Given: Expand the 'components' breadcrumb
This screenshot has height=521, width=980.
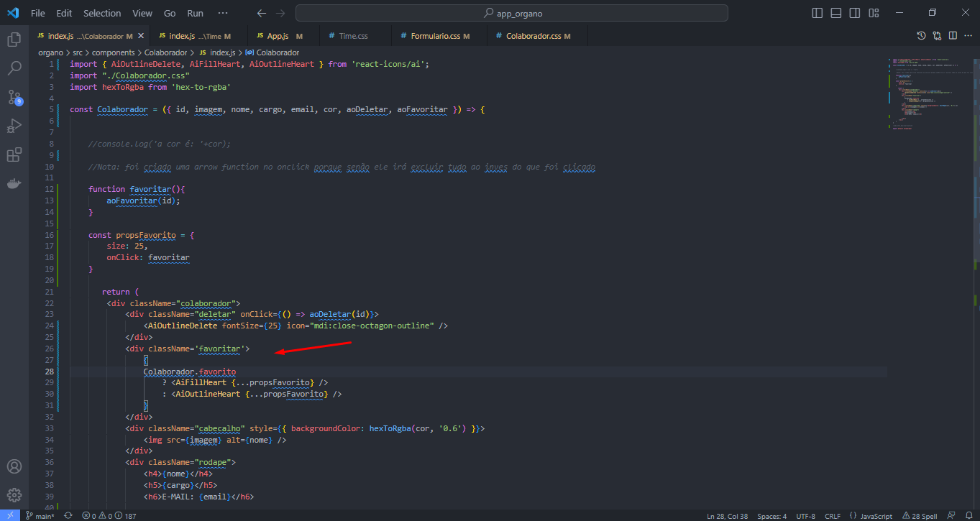Looking at the screenshot, I should click(x=113, y=52).
